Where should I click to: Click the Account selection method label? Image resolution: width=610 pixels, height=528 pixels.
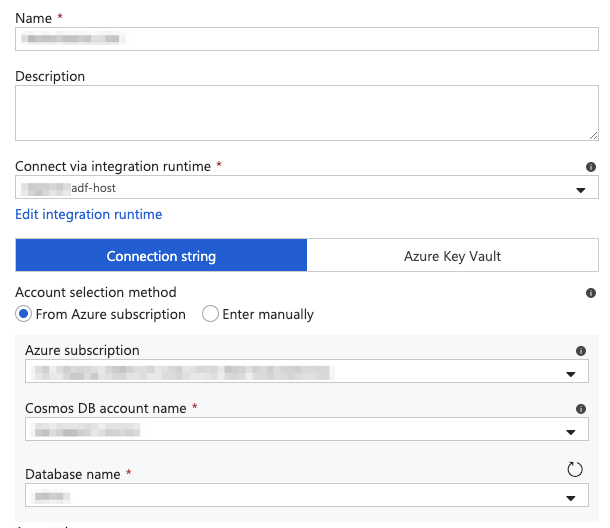click(96, 292)
